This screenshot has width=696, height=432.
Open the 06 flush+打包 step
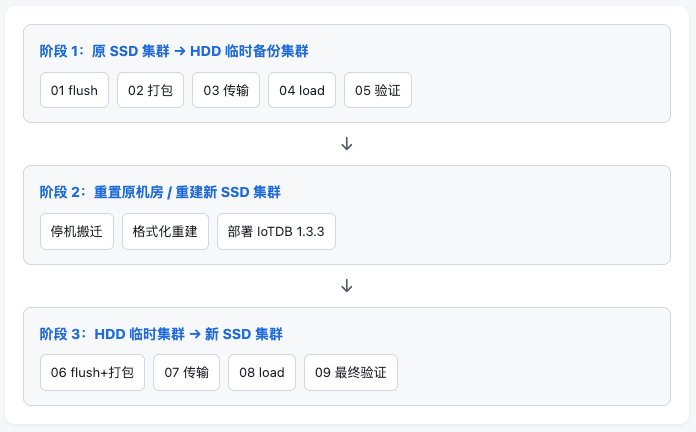point(92,373)
